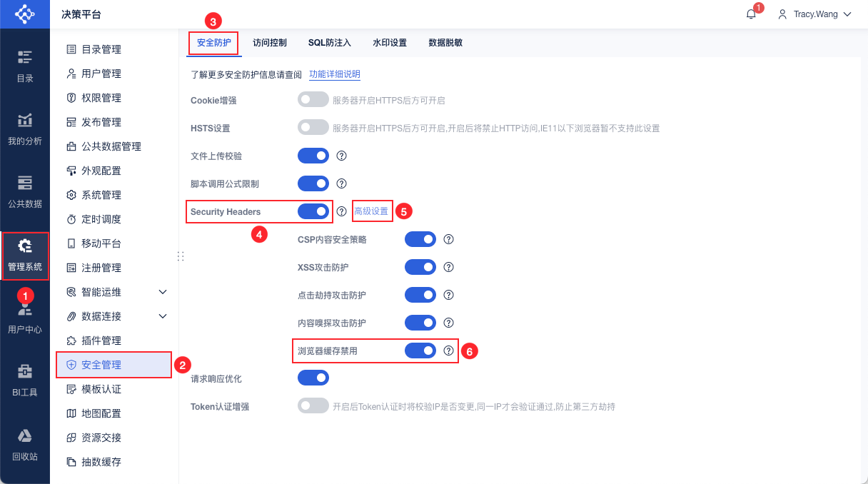868x484 pixels.
Task: Disable the 文件上传校验 toggle
Action: point(313,156)
